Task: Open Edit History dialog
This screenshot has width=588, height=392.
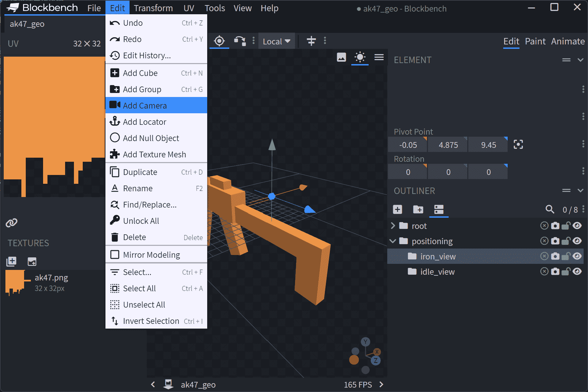Action: (156, 55)
